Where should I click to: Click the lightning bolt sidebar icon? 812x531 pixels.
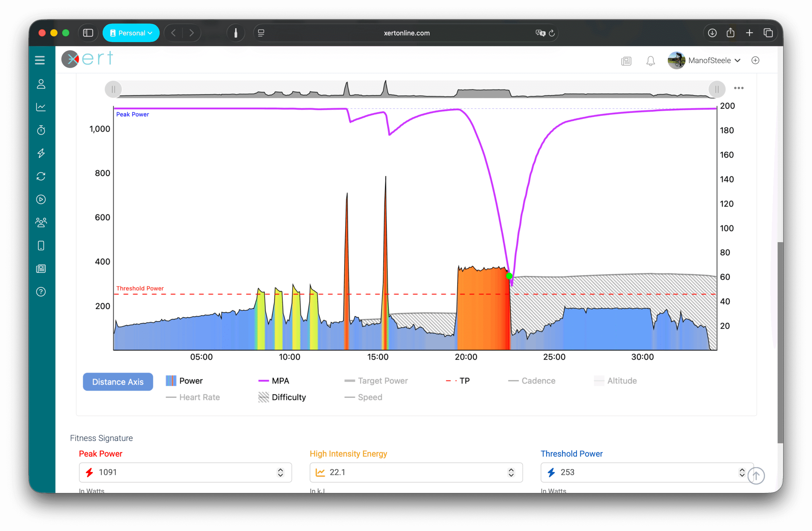click(41, 153)
